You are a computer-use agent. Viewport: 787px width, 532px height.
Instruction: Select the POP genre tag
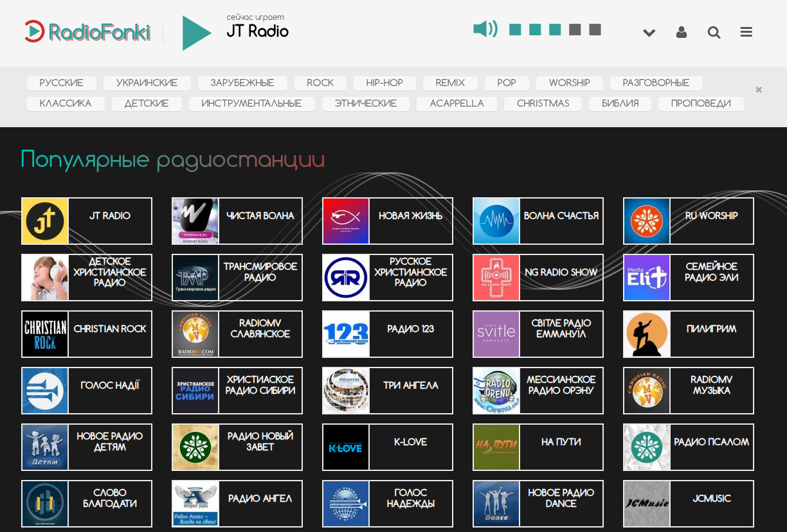pos(507,83)
